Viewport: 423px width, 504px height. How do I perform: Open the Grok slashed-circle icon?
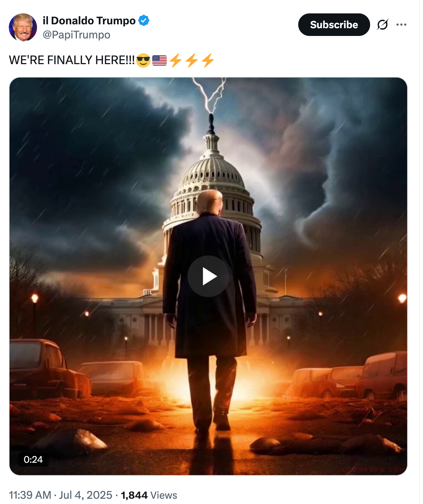(382, 25)
